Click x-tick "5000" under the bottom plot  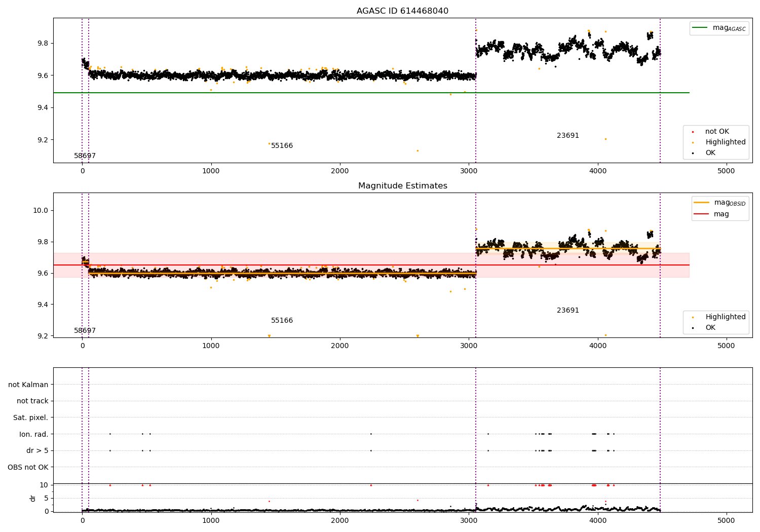(726, 521)
